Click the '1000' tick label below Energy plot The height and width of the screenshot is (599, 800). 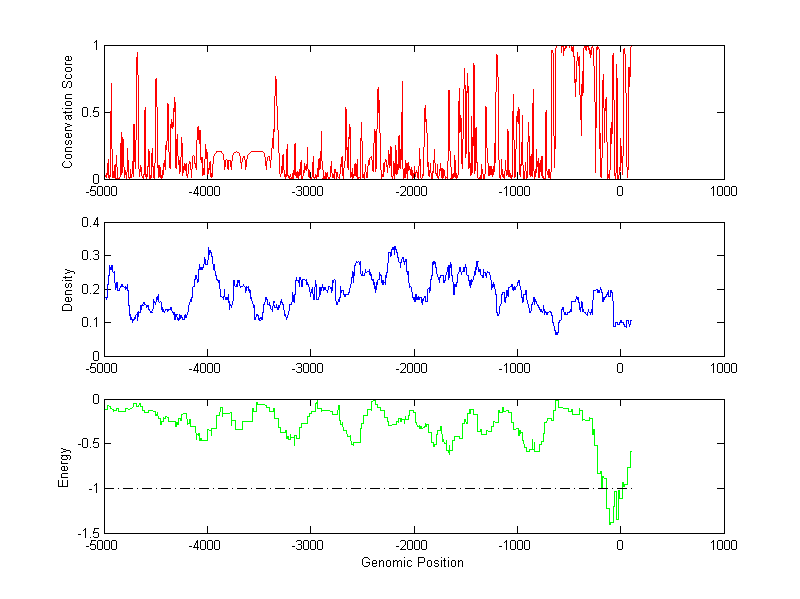723,546
